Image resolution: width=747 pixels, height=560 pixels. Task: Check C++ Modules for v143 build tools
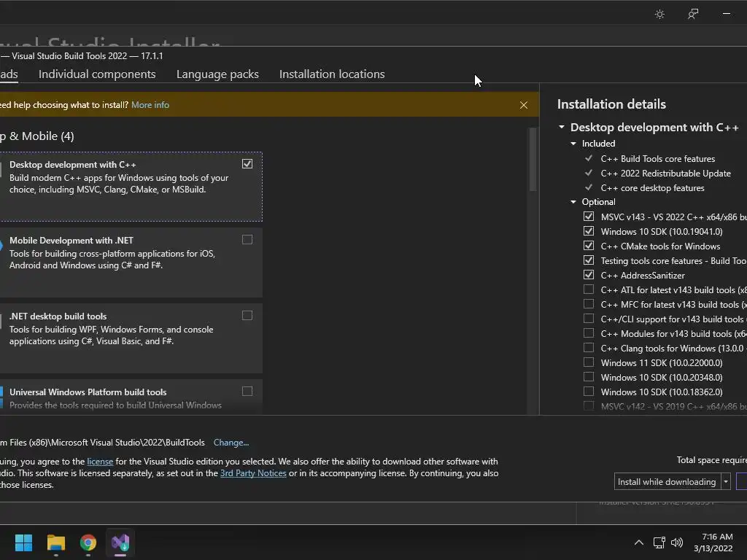point(589,332)
